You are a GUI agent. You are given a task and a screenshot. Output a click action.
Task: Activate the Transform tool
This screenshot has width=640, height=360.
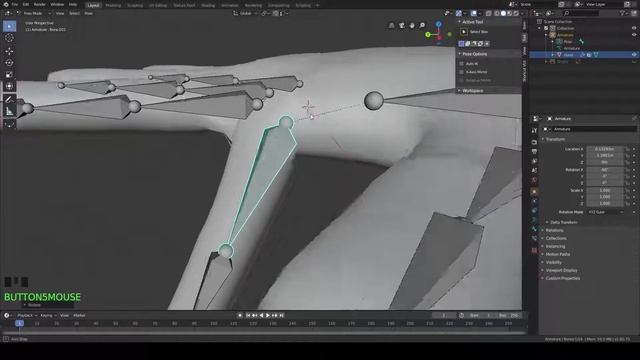(x=9, y=86)
